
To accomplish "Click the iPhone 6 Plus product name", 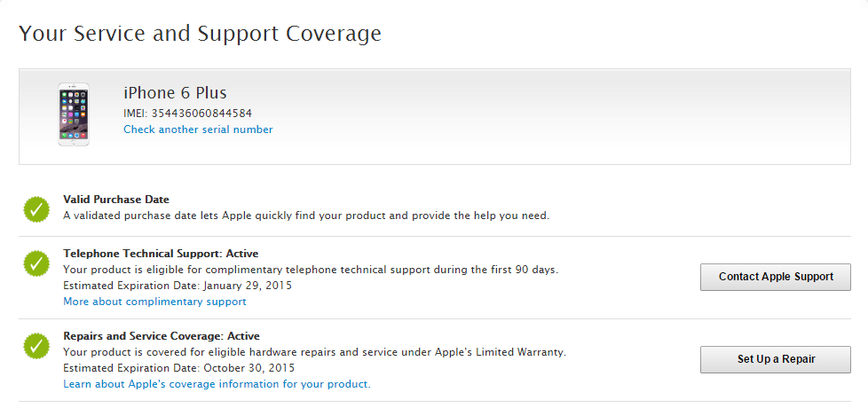I will pyautogui.click(x=175, y=92).
